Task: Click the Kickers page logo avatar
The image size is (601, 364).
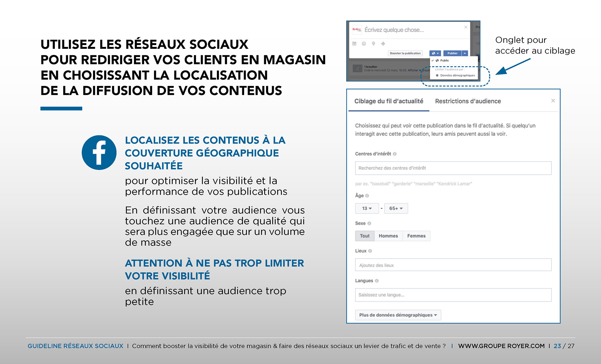Action: click(x=357, y=30)
